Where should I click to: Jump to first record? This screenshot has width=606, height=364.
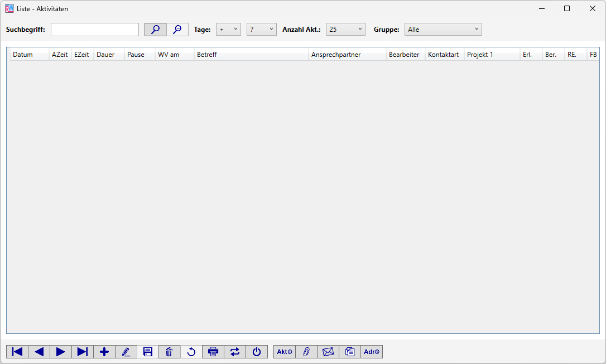point(17,352)
